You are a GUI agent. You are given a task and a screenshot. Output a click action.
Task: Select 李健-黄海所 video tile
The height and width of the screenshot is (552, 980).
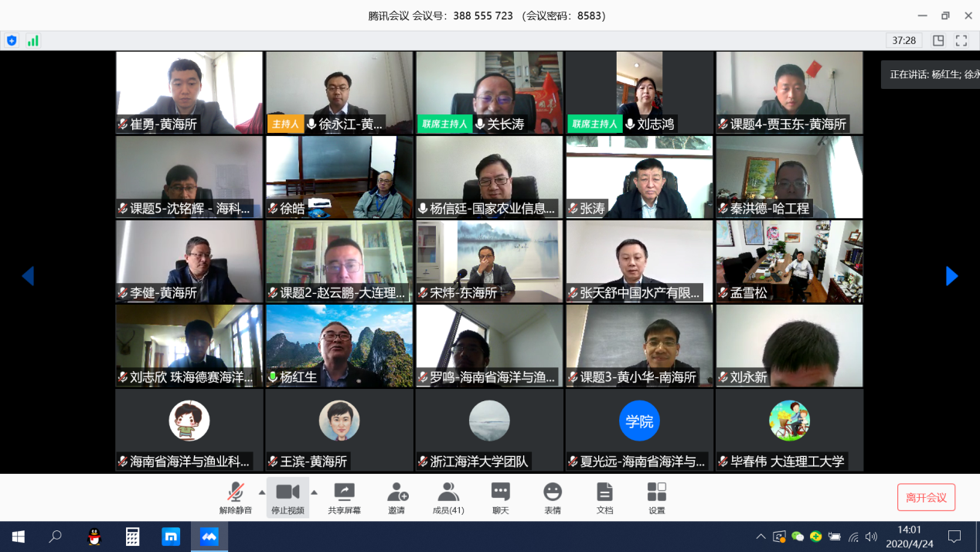tap(189, 261)
